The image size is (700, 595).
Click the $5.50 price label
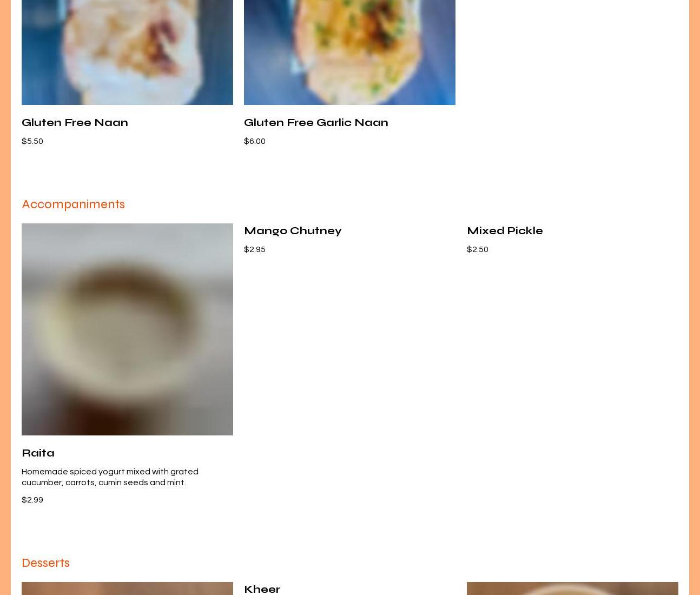(x=32, y=141)
